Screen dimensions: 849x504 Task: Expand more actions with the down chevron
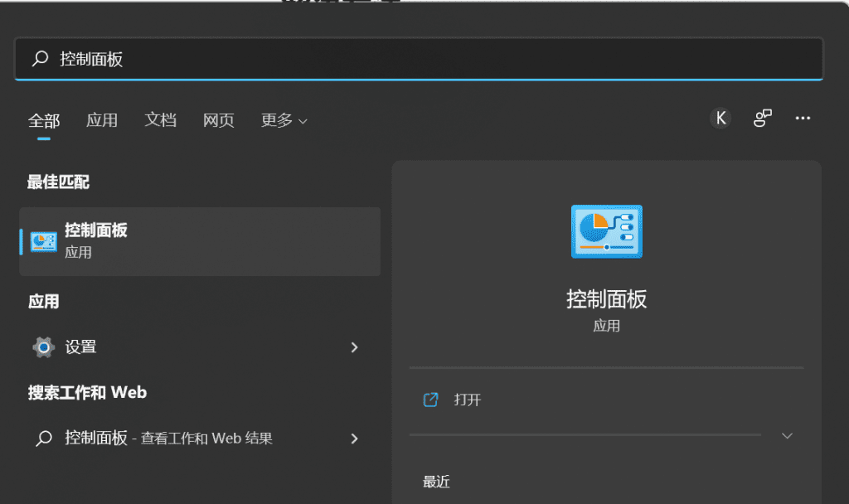pos(788,436)
